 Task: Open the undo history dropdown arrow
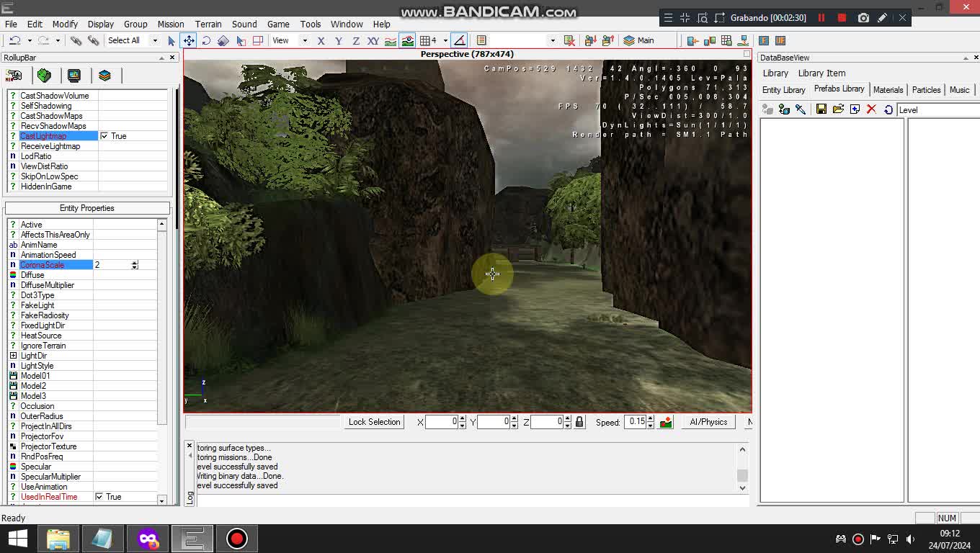[x=30, y=40]
